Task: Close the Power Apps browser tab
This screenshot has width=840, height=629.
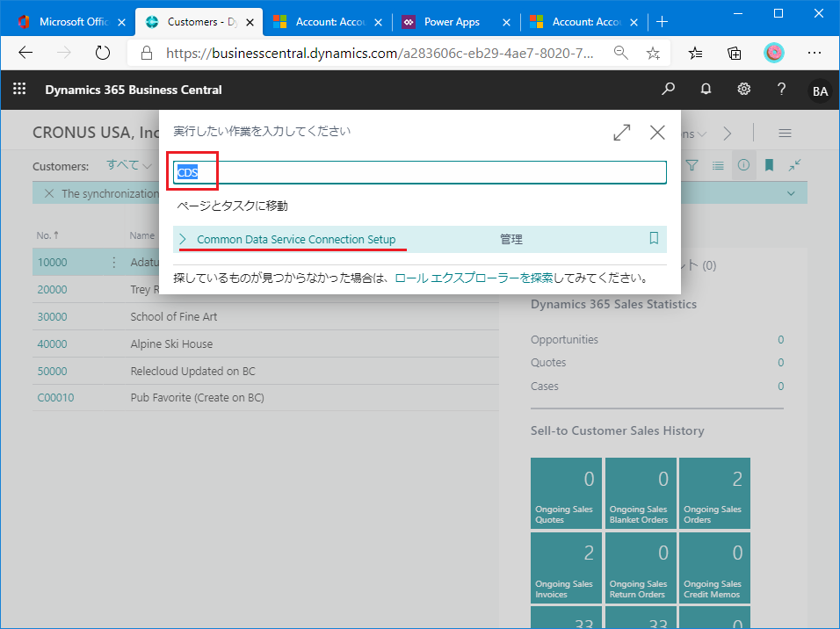Action: tap(506, 23)
